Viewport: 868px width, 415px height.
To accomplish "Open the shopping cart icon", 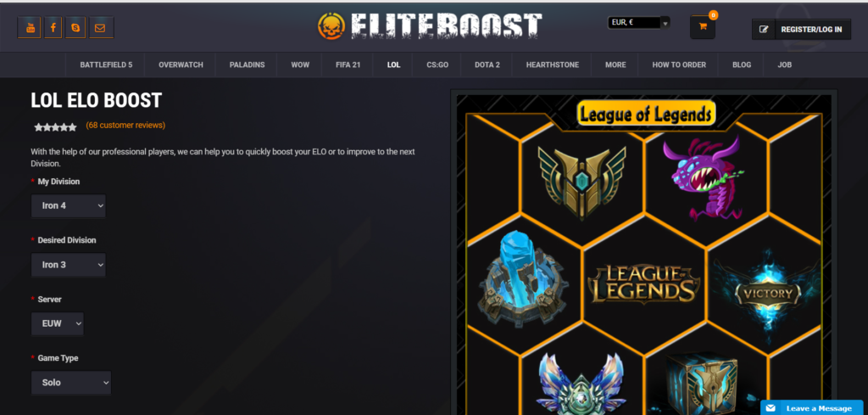I will pyautogui.click(x=703, y=26).
